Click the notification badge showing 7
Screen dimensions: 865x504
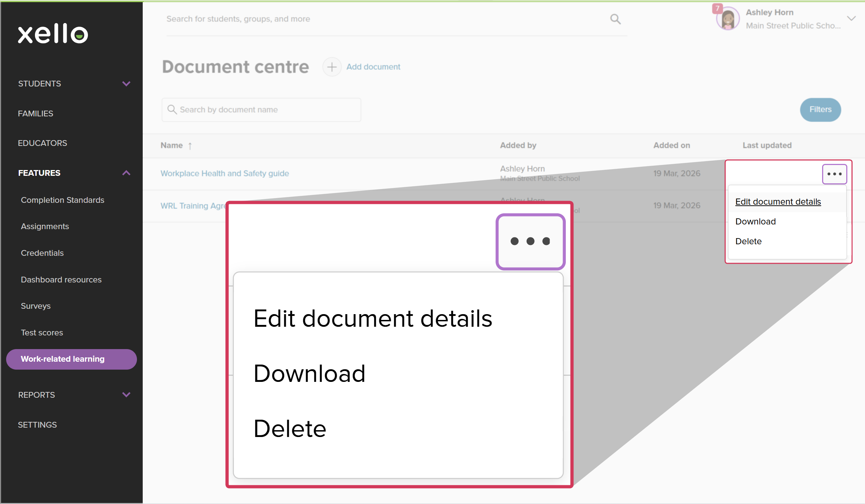tap(717, 8)
